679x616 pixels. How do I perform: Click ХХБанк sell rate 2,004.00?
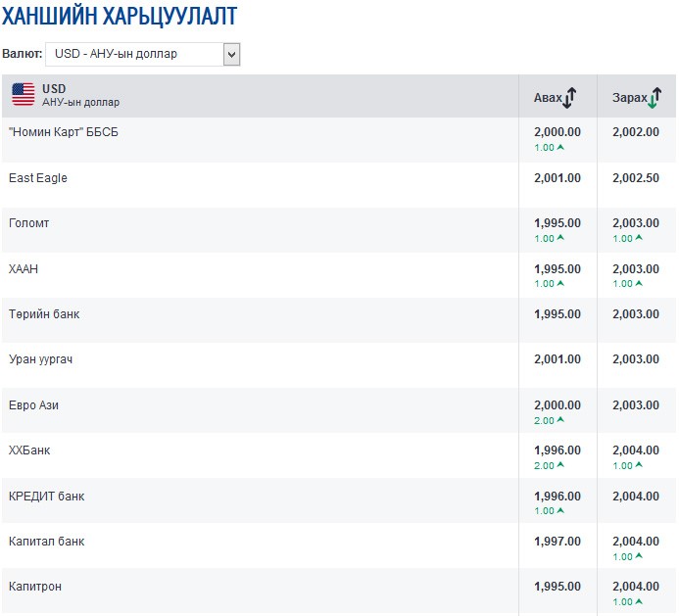[636, 450]
